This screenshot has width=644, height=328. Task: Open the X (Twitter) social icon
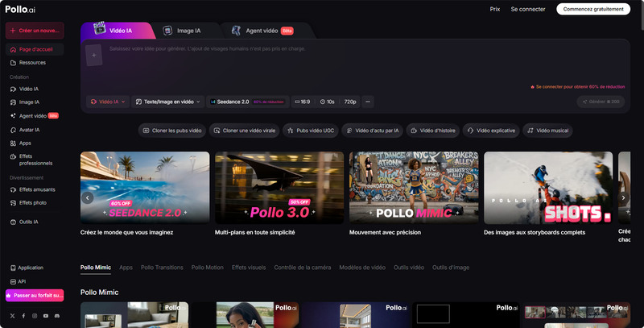13,316
